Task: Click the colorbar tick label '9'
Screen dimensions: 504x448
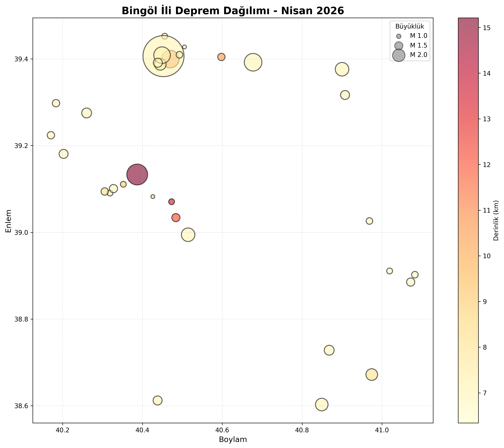Action: tap(485, 302)
